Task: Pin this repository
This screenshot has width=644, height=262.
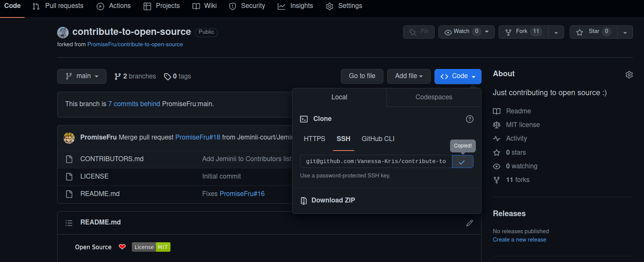Action: tap(419, 32)
